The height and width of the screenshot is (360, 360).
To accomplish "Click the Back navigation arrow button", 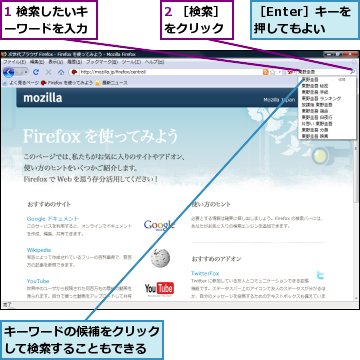I will pyautogui.click(x=9, y=72).
